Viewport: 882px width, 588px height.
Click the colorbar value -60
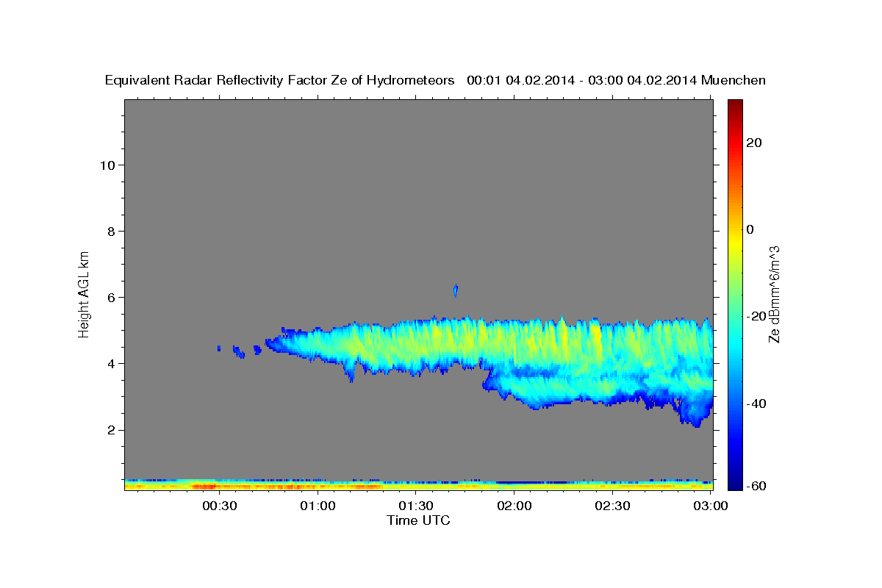[x=756, y=485]
